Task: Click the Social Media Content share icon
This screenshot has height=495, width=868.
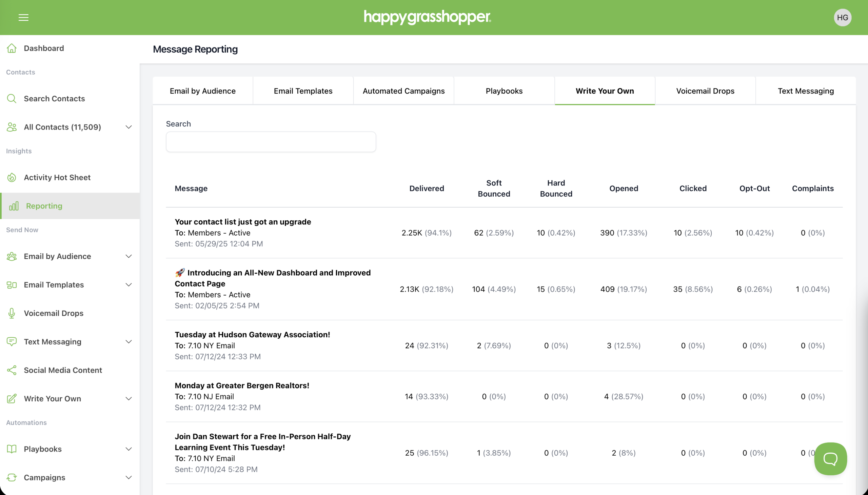Action: pyautogui.click(x=12, y=370)
